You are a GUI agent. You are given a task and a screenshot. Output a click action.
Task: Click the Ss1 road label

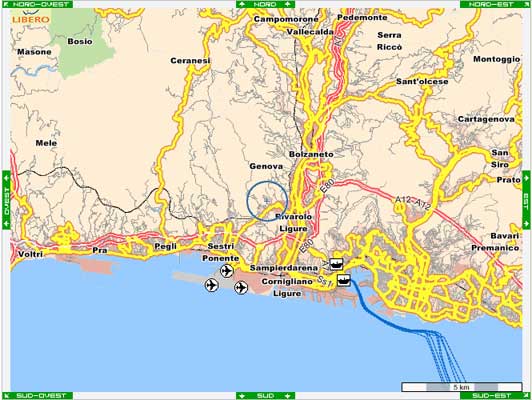[x=325, y=281]
